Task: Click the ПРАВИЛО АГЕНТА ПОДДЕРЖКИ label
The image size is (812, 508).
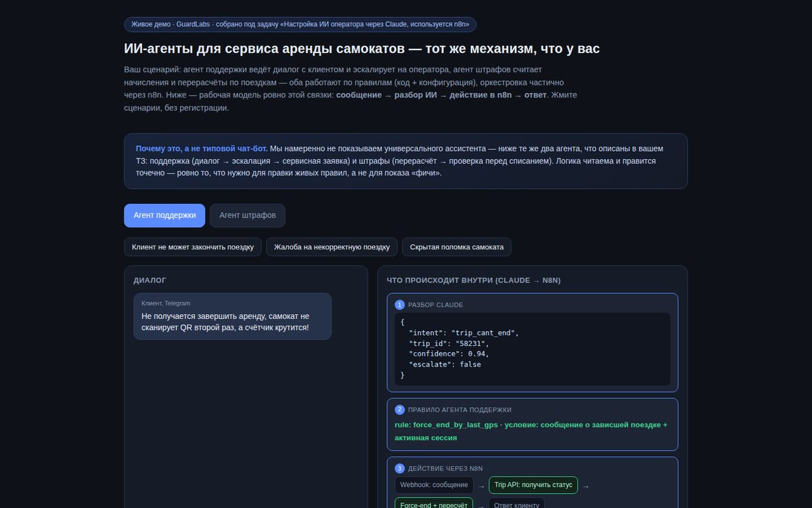Action: pos(459,410)
